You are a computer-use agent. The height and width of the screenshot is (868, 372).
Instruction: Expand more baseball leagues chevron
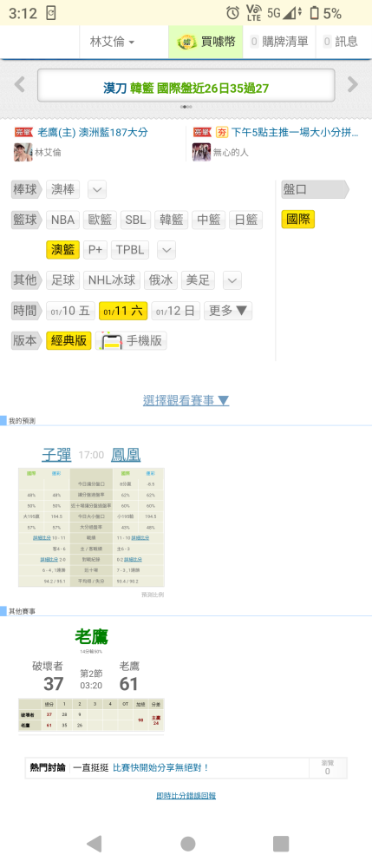pyautogui.click(x=97, y=190)
